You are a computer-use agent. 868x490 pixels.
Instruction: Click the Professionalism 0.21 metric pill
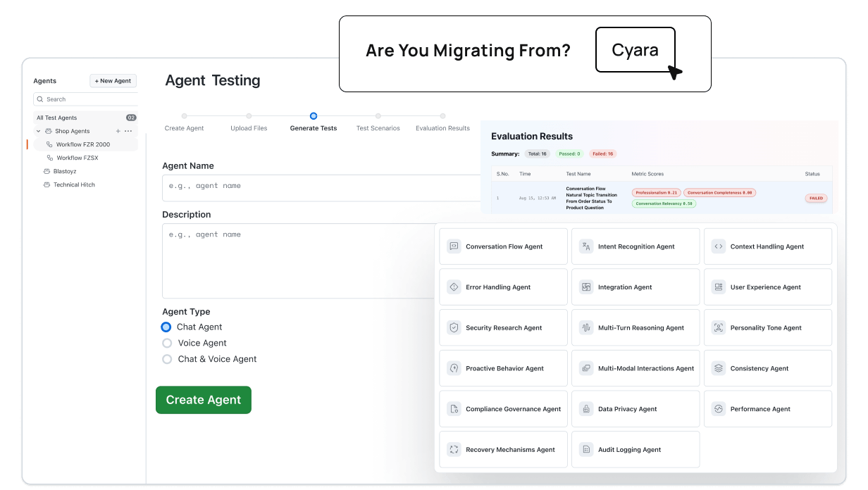(657, 192)
